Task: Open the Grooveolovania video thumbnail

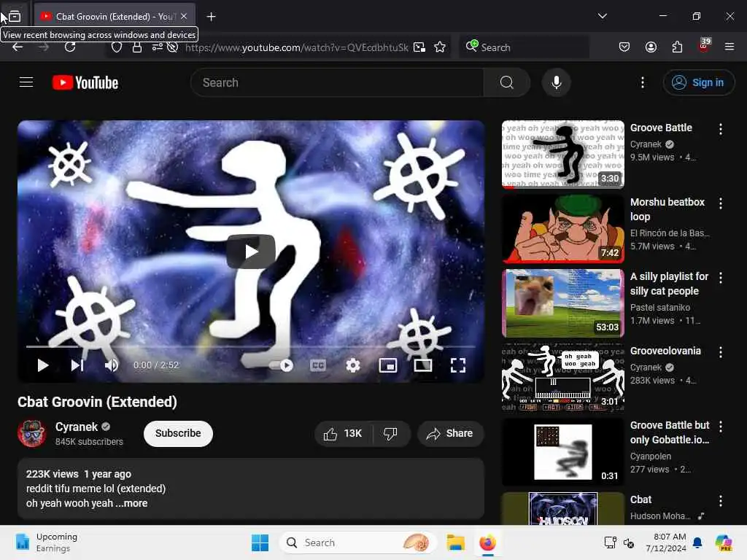Action: [x=562, y=377]
